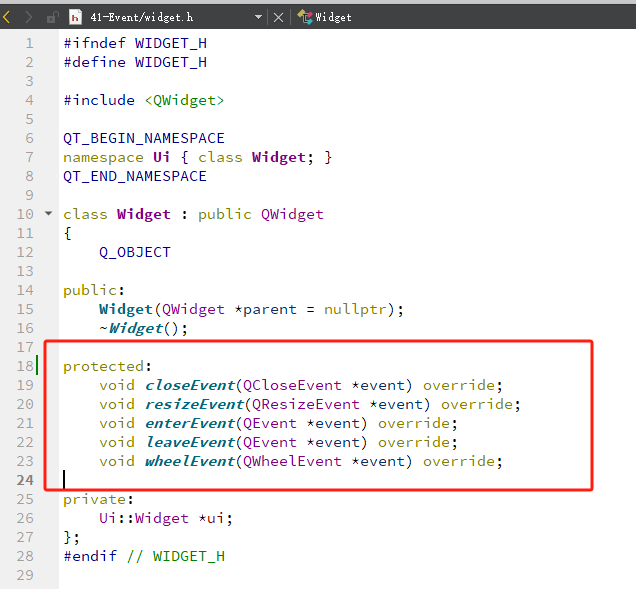The image size is (636, 589).
Task: Close the widget.h document
Action: coord(278,17)
